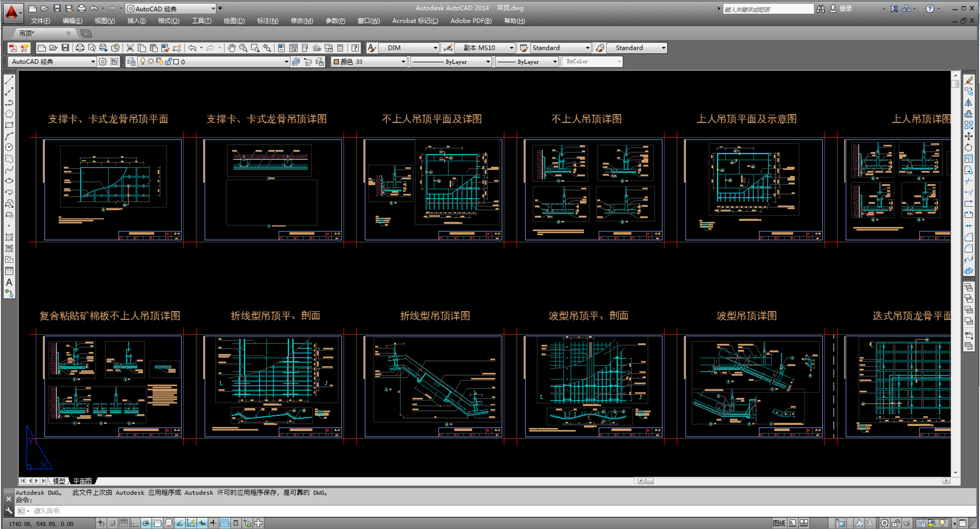Open the AutoCAD 经典 workspace dropdown in title bar
The width and height of the screenshot is (980, 529).
(x=171, y=9)
